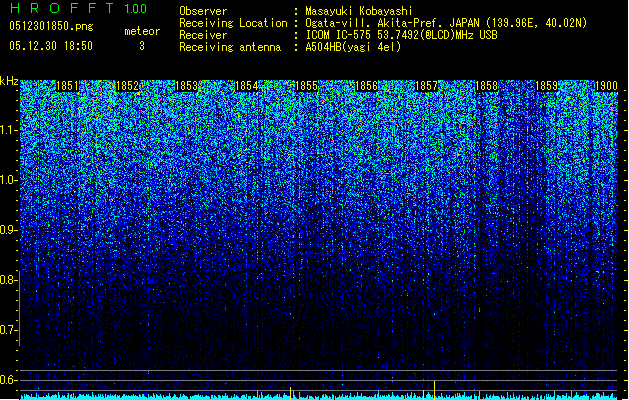Image resolution: width=629 pixels, height=400 pixels.
Task: Click the 1857 time marker
Action: pos(426,86)
